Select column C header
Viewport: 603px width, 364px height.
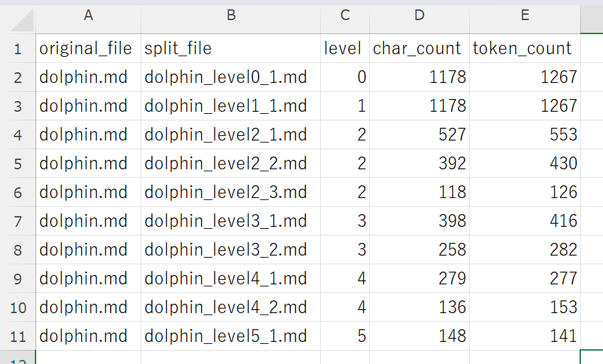coord(345,15)
